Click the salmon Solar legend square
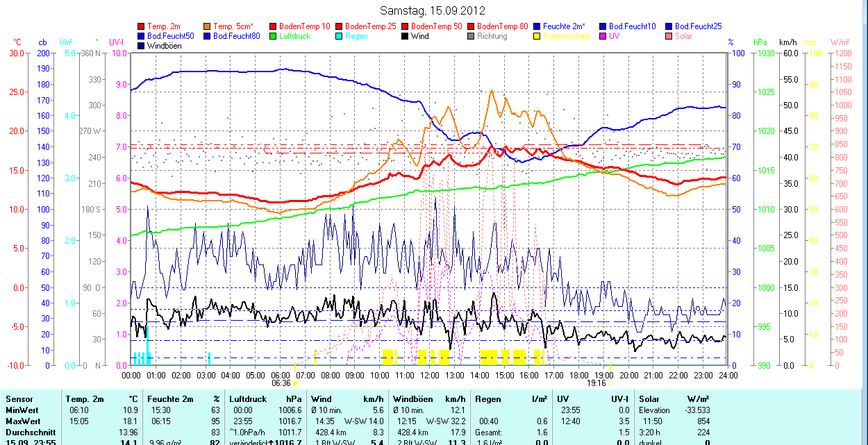The width and height of the screenshot is (868, 445). pyautogui.click(x=669, y=36)
